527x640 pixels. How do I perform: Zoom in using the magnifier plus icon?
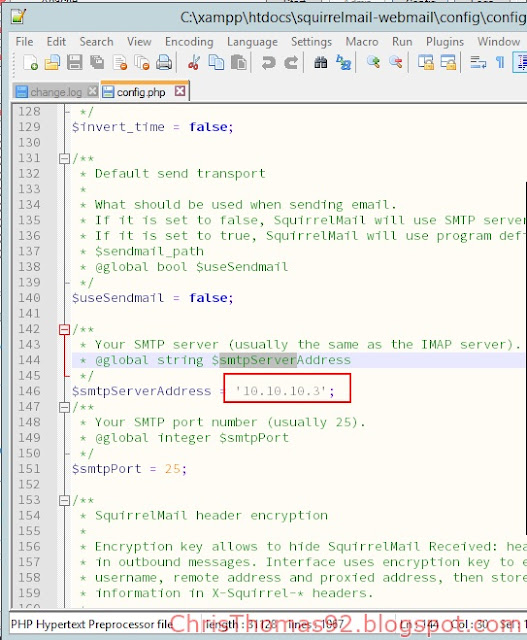point(373,62)
